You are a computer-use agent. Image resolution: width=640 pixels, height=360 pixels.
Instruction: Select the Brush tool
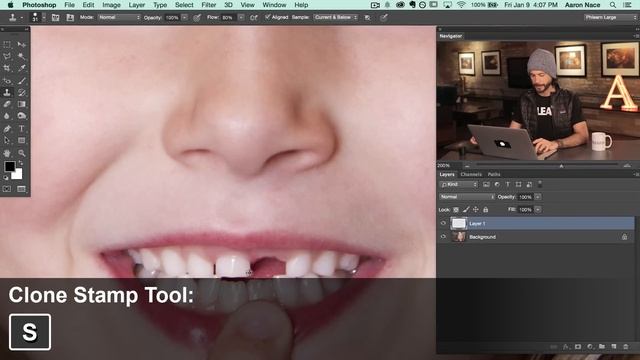[22, 80]
